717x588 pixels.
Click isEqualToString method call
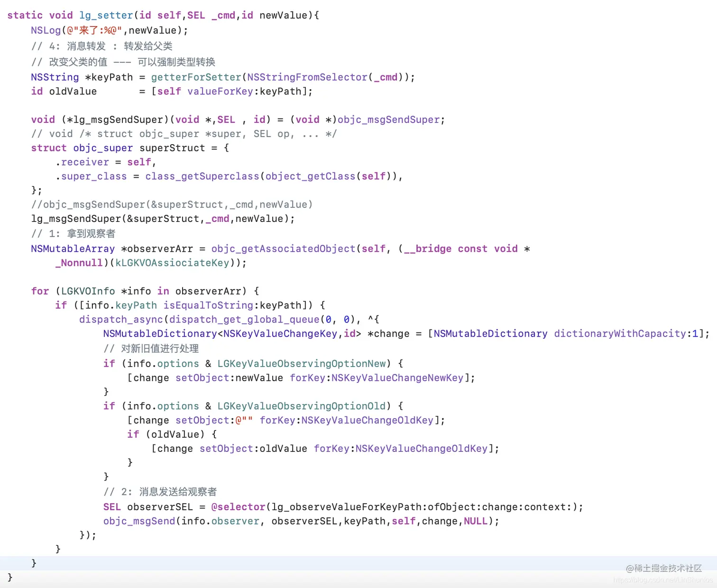coord(208,305)
